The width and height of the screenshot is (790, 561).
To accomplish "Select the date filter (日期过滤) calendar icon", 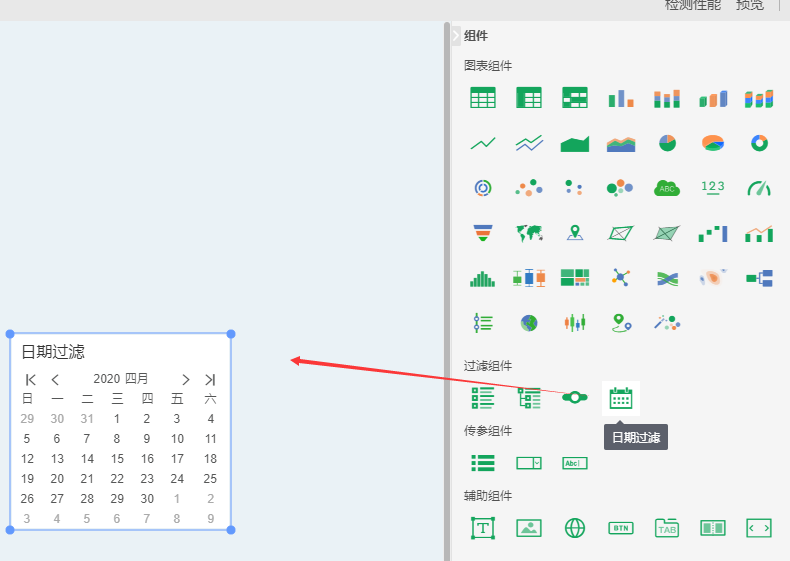I will pos(621,398).
